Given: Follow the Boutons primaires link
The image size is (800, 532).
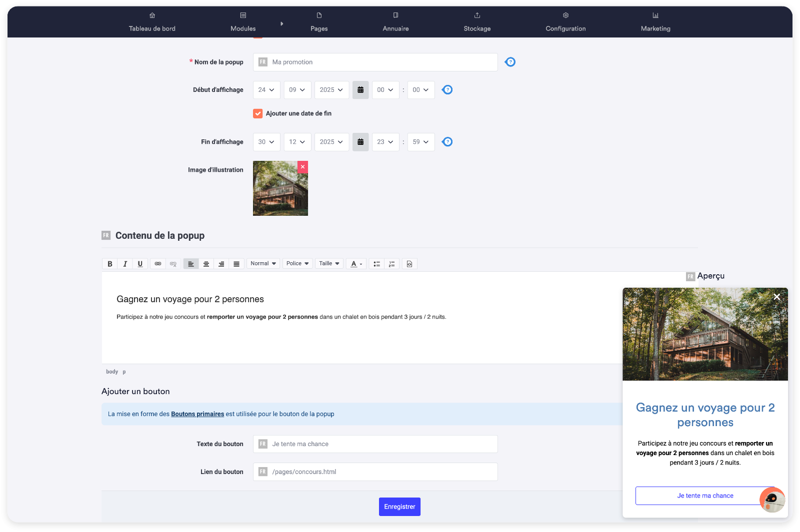Looking at the screenshot, I should [197, 414].
